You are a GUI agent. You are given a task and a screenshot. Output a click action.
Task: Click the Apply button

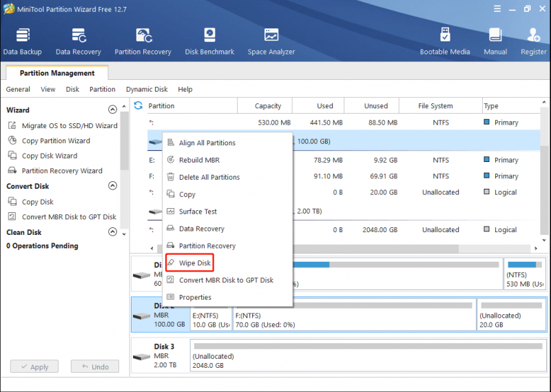click(34, 367)
